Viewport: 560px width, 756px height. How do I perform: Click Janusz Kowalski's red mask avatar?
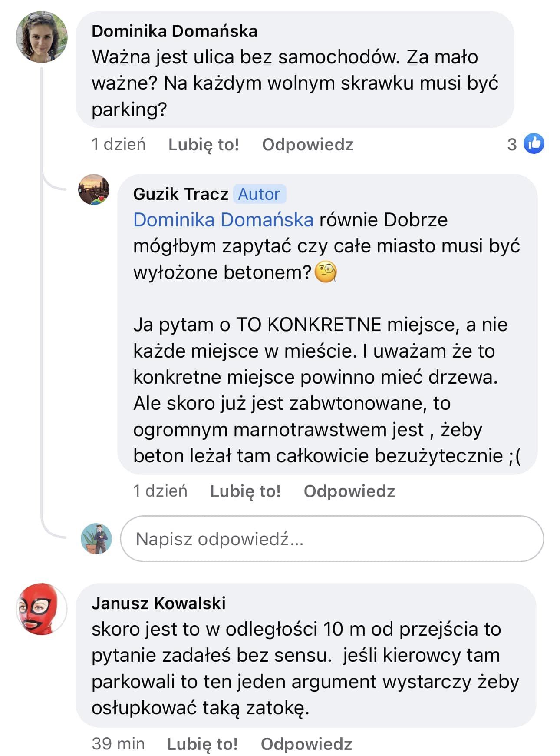42,609
